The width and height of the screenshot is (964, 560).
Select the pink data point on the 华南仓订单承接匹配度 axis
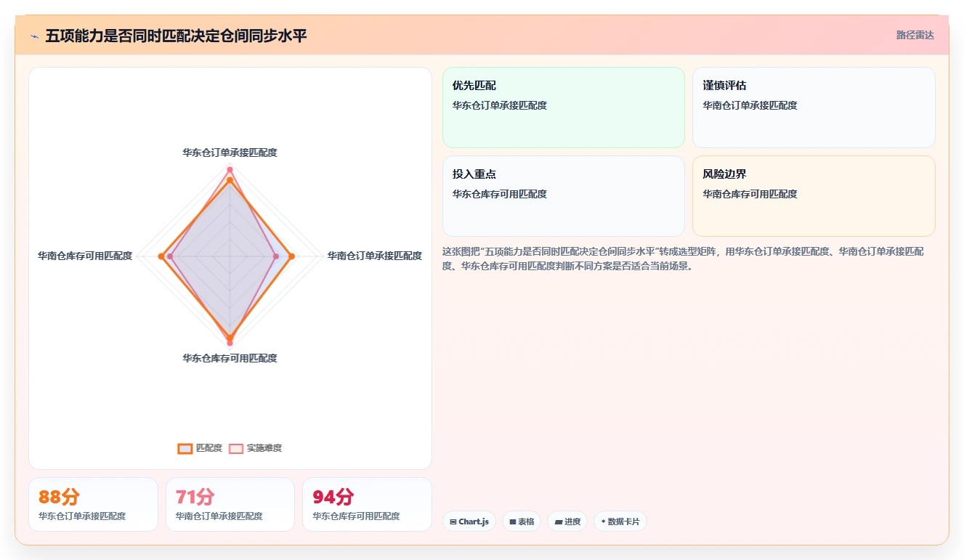pos(276,256)
